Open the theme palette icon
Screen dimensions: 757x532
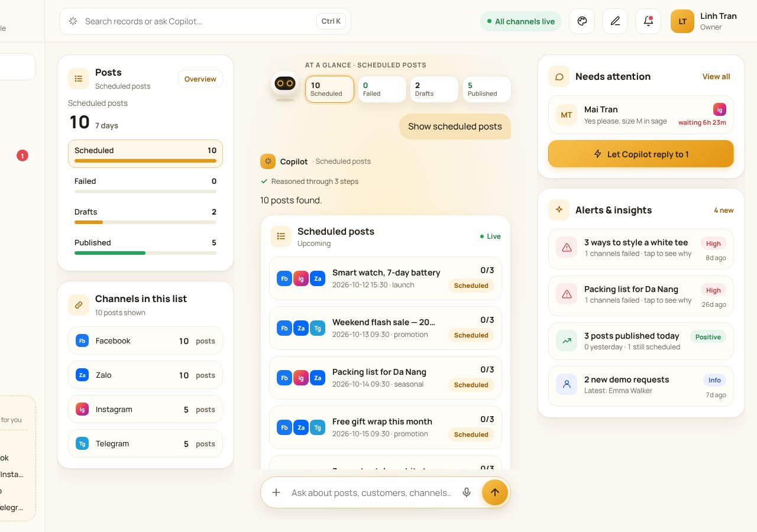coord(582,21)
